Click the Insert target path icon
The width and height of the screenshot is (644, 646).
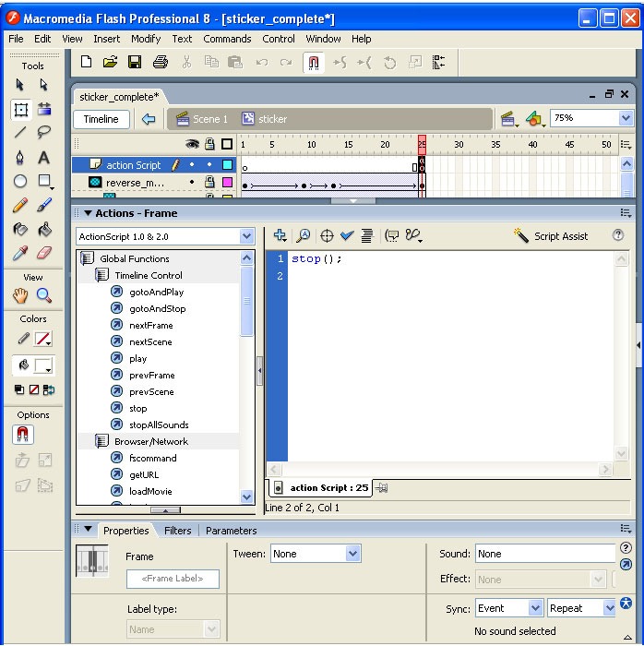click(327, 235)
